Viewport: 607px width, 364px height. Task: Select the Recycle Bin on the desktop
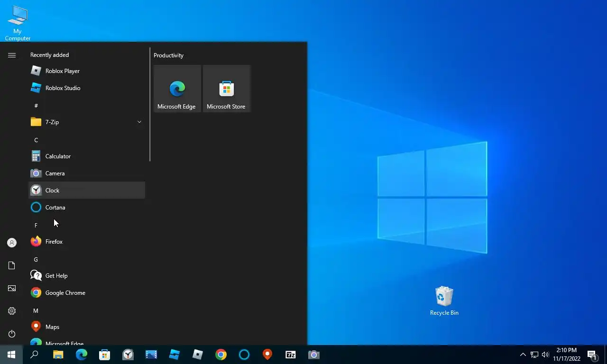tap(444, 301)
